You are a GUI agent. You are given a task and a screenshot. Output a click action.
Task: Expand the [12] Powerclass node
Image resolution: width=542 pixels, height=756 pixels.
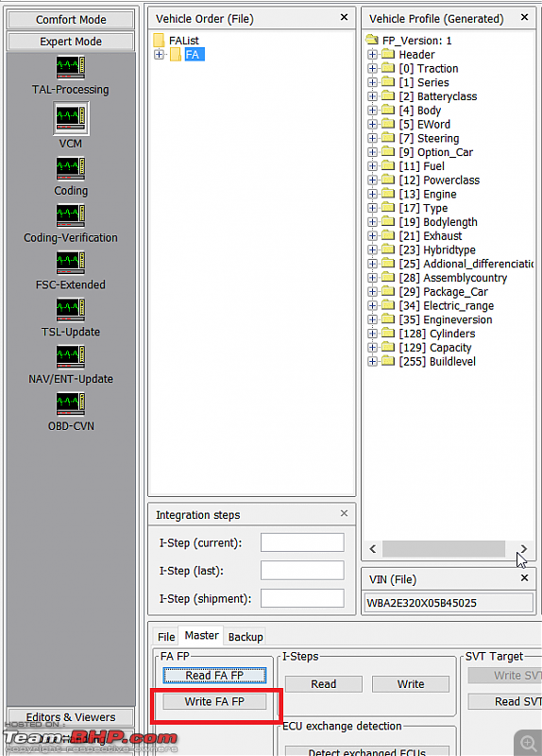(372, 180)
